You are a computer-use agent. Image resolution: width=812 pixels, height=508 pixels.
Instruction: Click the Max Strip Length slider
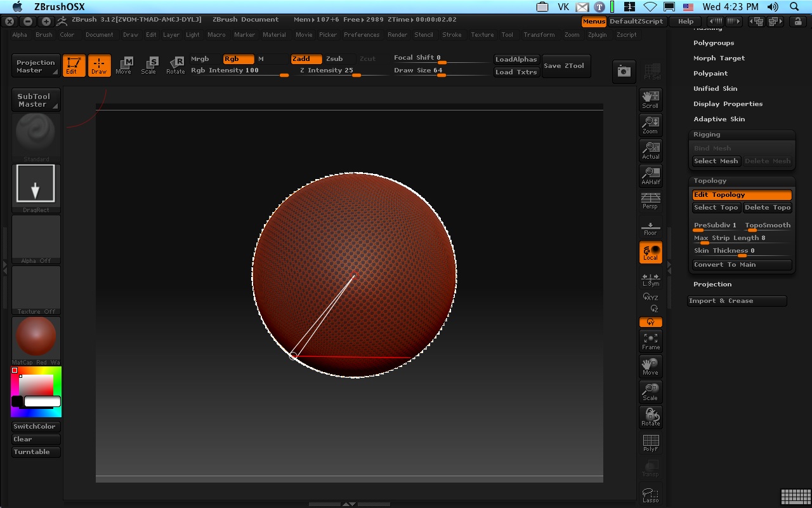coord(742,239)
